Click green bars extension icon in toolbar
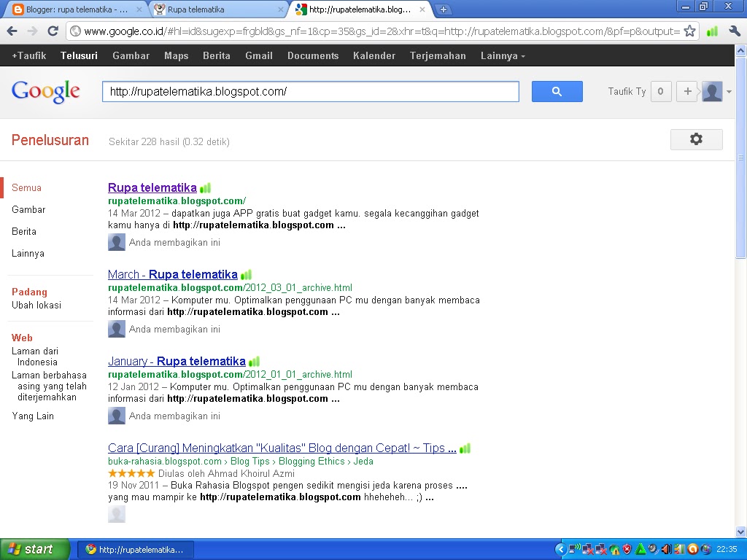Screen dimensions: 747x560 tap(712, 31)
